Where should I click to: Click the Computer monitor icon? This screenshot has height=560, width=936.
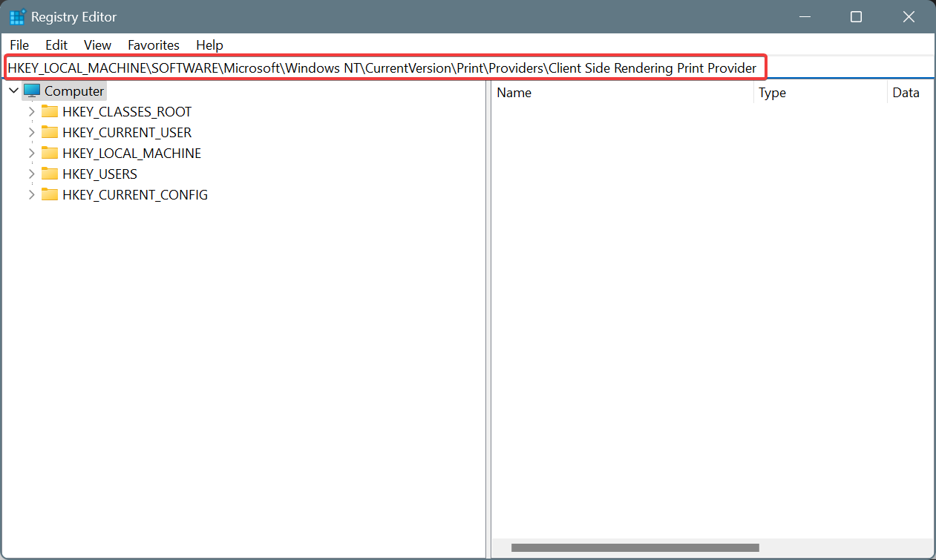pyautogui.click(x=32, y=90)
